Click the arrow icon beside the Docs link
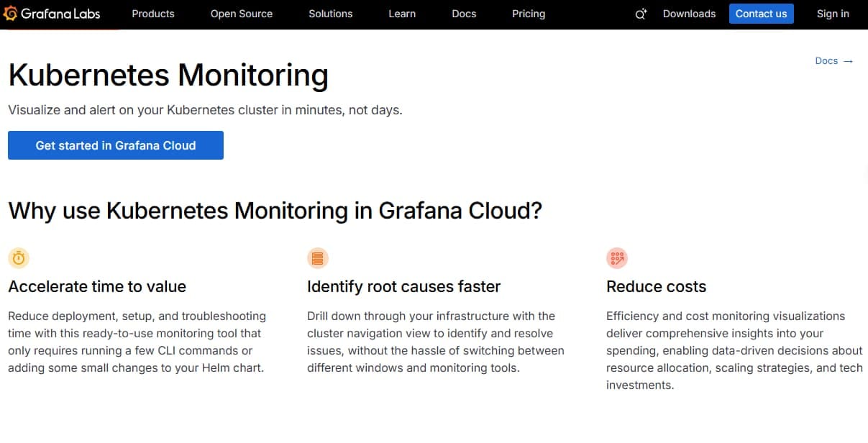 click(848, 61)
